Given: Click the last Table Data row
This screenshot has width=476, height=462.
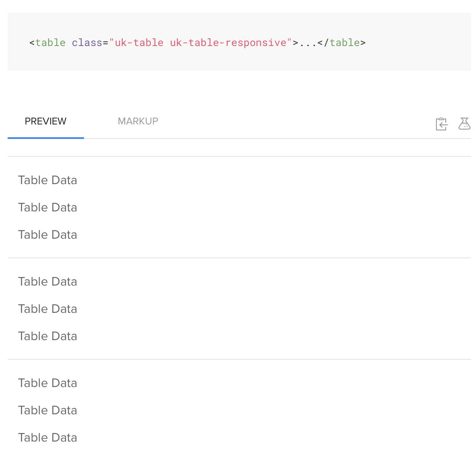Looking at the screenshot, I should click(x=47, y=437).
